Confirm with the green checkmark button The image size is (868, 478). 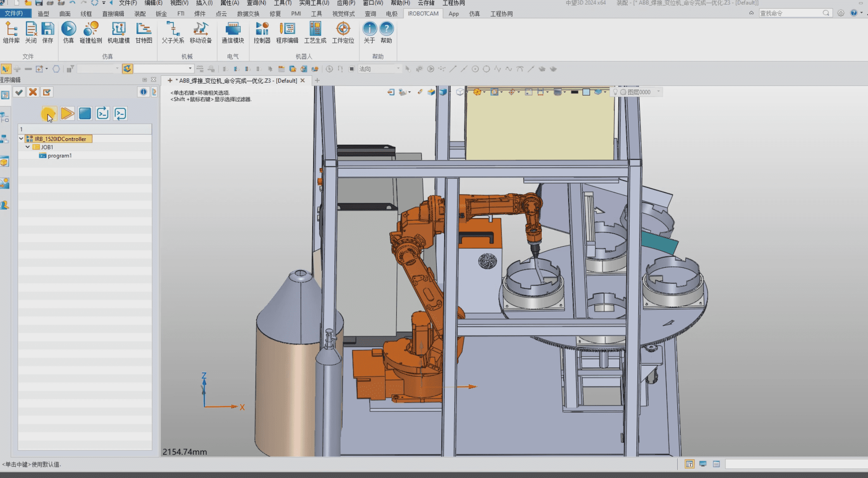point(19,92)
